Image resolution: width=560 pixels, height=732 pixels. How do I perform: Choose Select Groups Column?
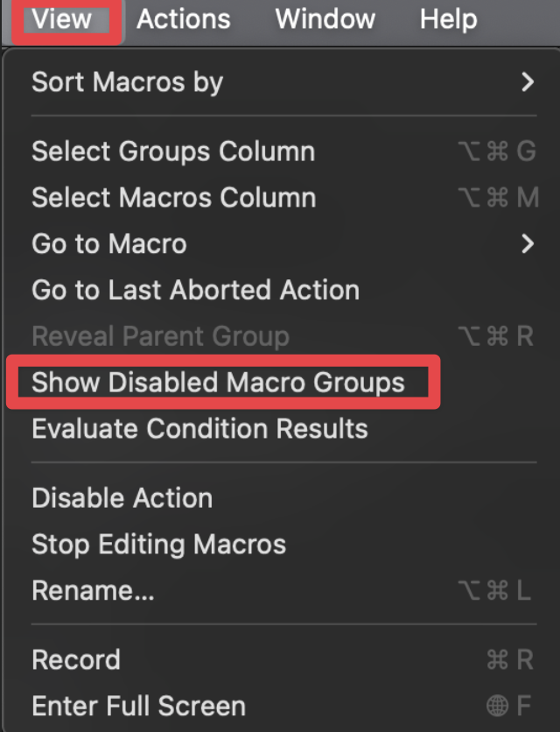tap(173, 151)
